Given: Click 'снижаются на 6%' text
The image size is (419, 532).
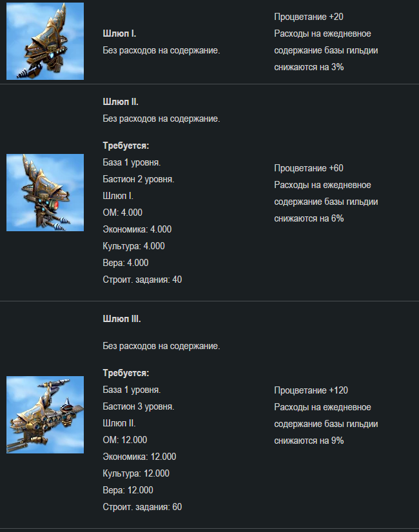Looking at the screenshot, I should coord(309,218).
